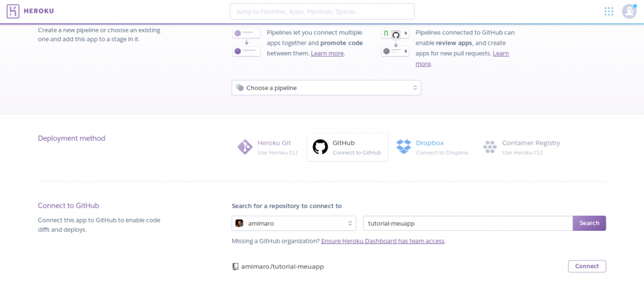Open the user account avatar menu
This screenshot has width=644, height=300.
point(629,11)
